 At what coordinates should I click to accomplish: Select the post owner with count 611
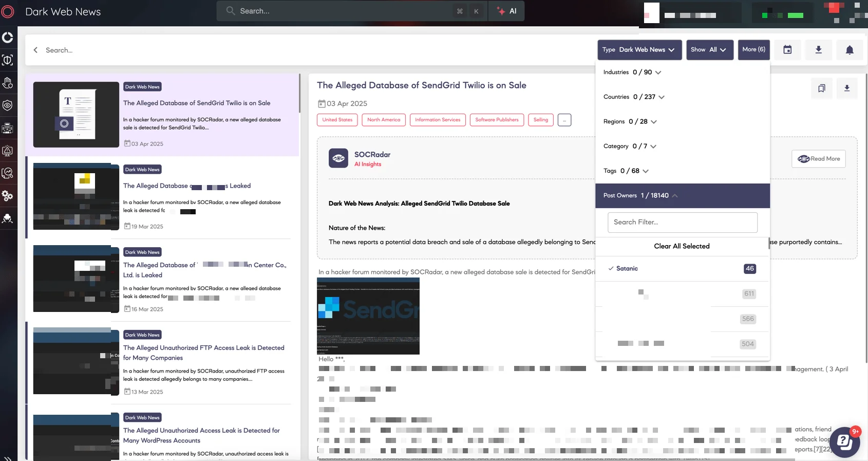coord(682,294)
